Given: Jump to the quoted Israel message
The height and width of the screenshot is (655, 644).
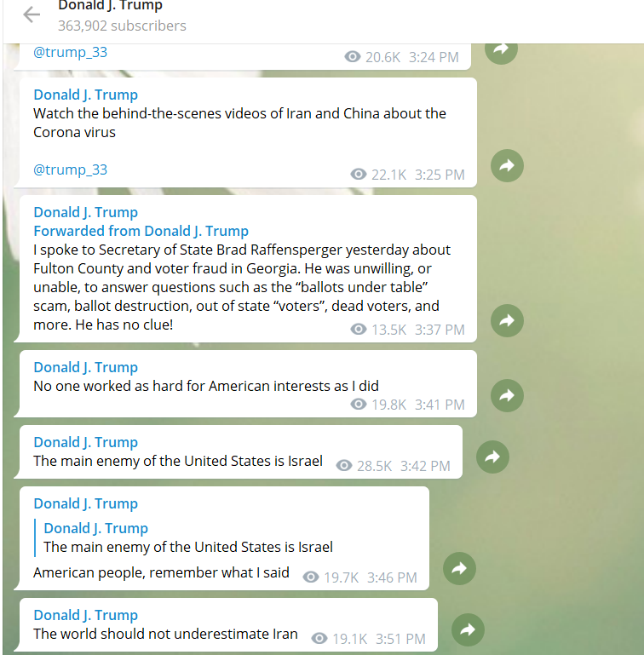Looking at the screenshot, I should point(188,538).
